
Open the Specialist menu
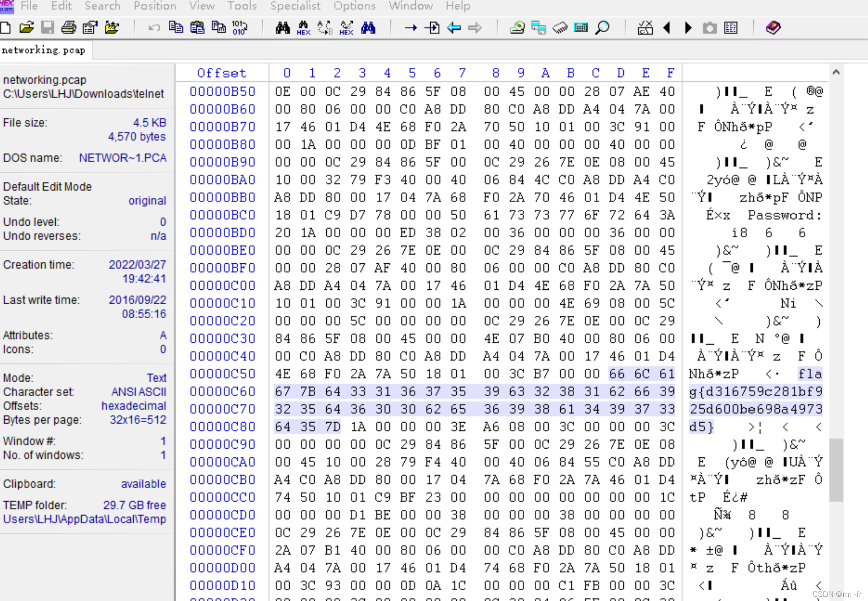(x=295, y=6)
